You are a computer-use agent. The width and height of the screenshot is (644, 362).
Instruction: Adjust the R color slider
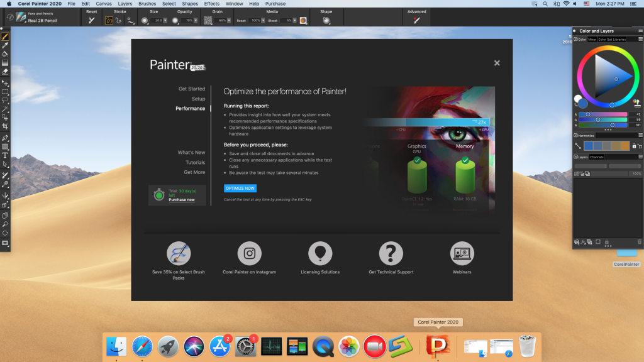(587, 114)
